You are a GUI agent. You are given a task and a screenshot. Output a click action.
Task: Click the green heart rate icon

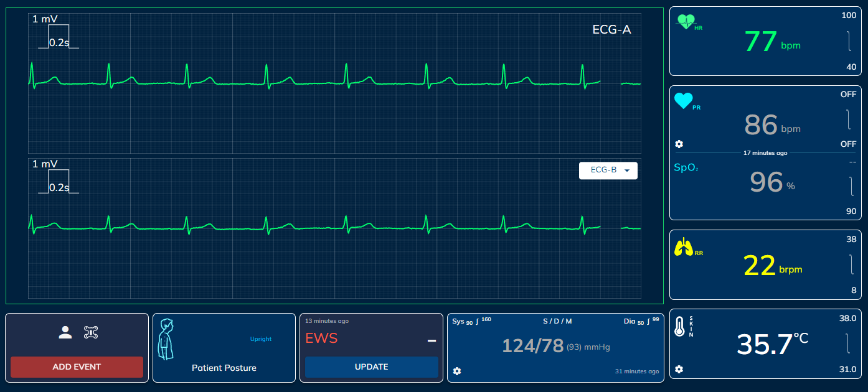pyautogui.click(x=686, y=22)
